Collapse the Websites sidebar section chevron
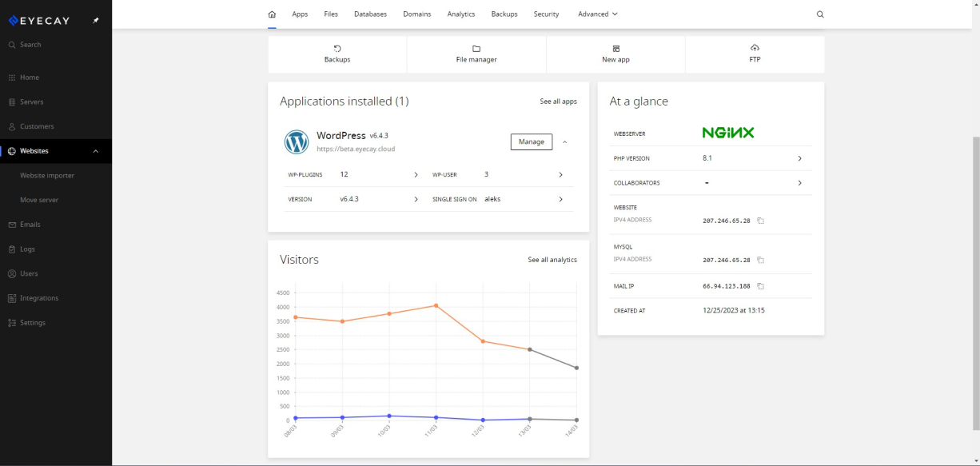The height and width of the screenshot is (466, 980). pos(96,151)
